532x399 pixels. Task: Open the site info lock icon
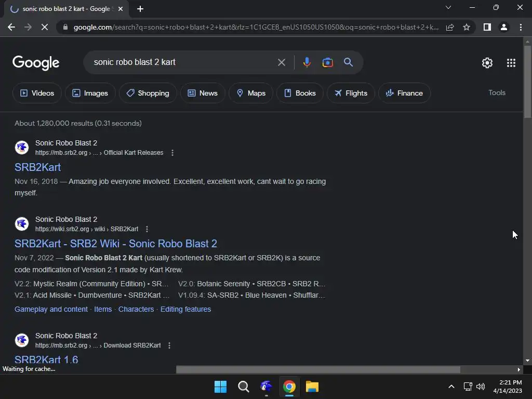pyautogui.click(x=65, y=27)
